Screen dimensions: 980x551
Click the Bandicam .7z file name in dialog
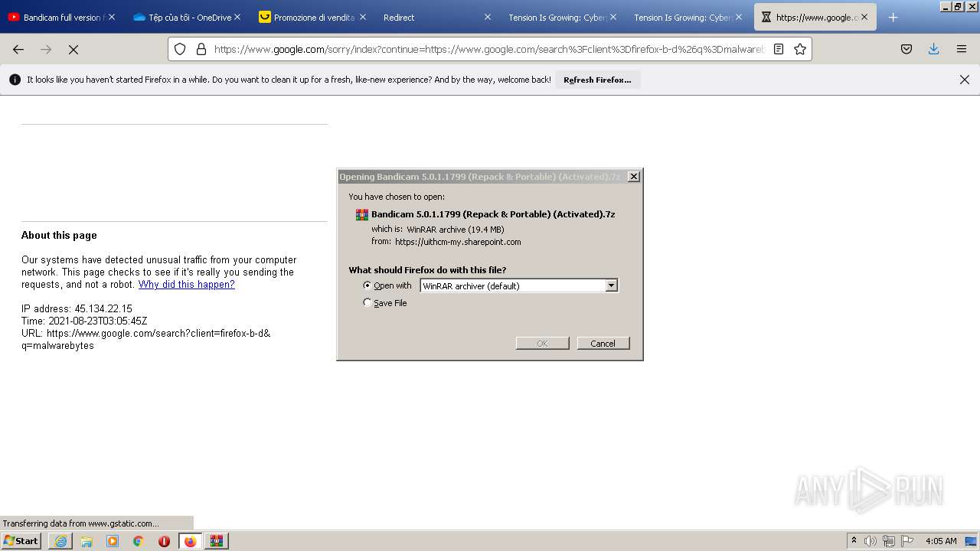[493, 214]
